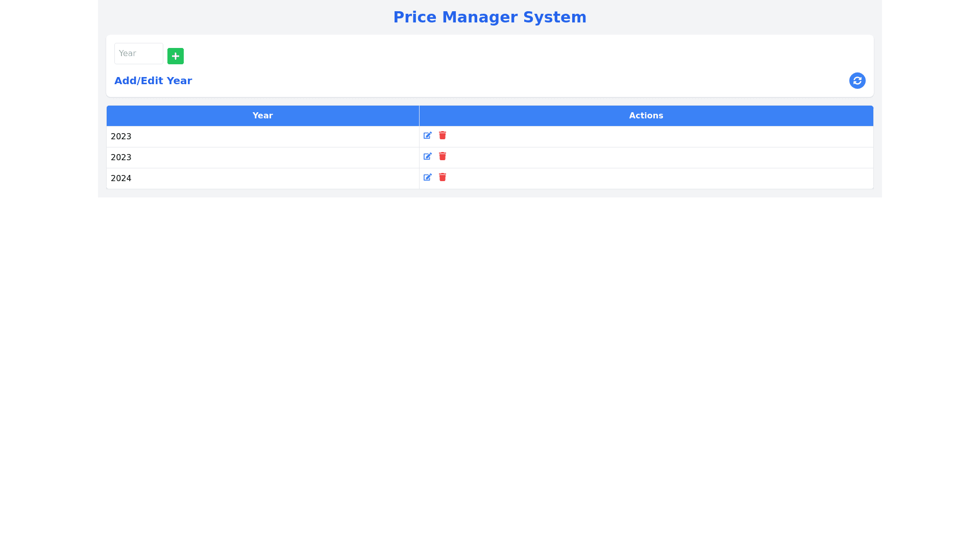Click the Price Manager System title

(x=489, y=17)
